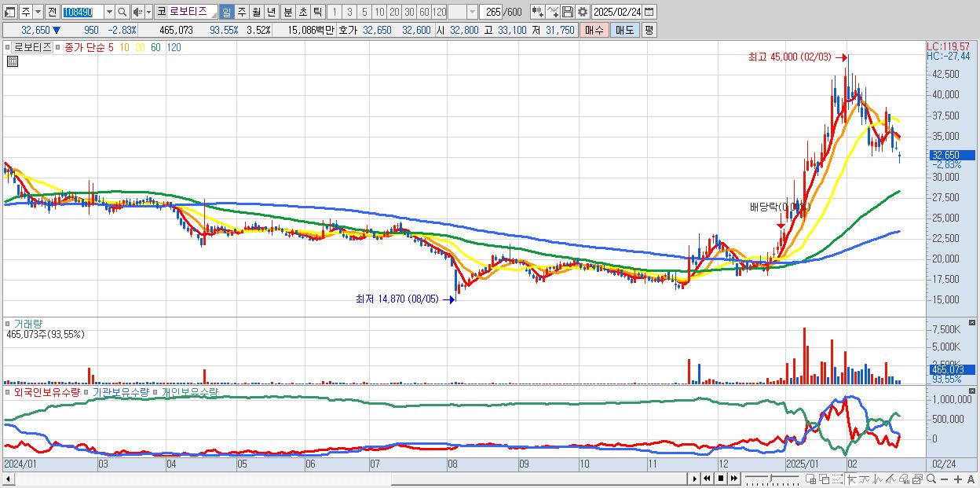
Task: Click the magnifier zoom icon in bottom toolbar
Action: (x=931, y=479)
